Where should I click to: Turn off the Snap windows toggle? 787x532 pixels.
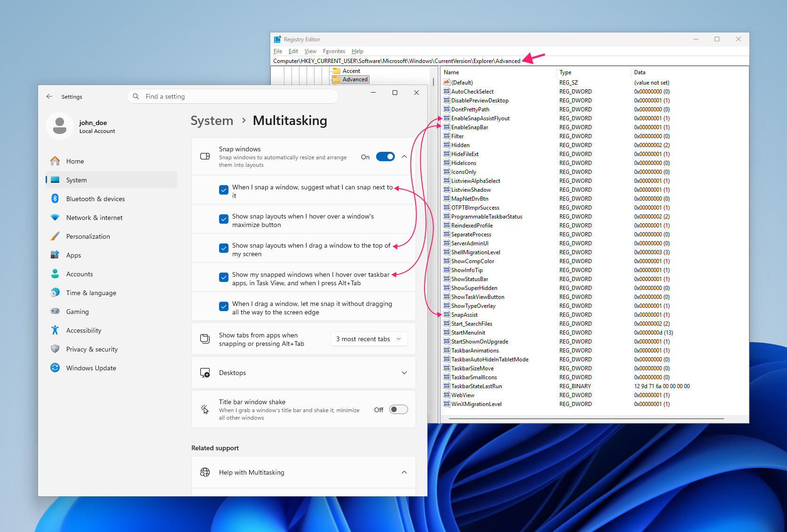[386, 157]
